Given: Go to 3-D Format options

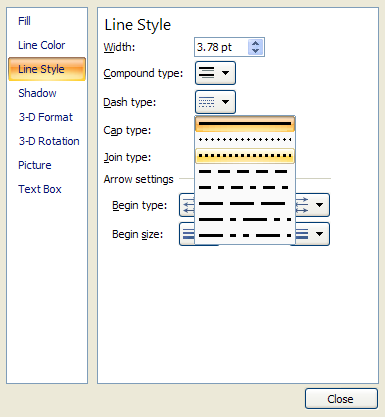Looking at the screenshot, I should point(46,117).
